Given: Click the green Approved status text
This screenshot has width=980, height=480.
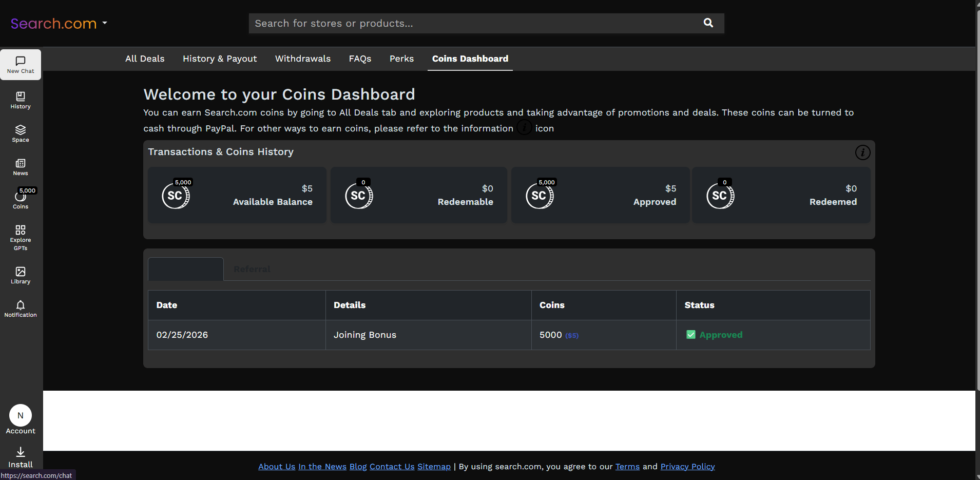Looking at the screenshot, I should 721,335.
